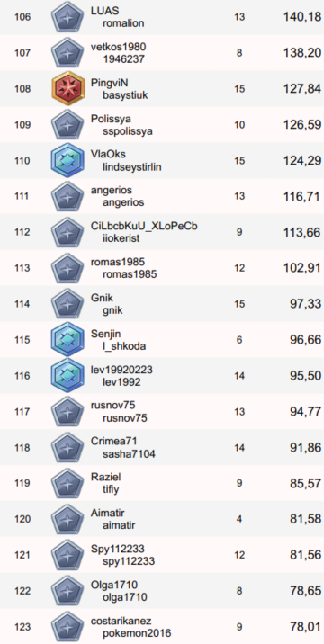The image size is (324, 644).
Task: Click the username pokemon2016
Action: 137,633
